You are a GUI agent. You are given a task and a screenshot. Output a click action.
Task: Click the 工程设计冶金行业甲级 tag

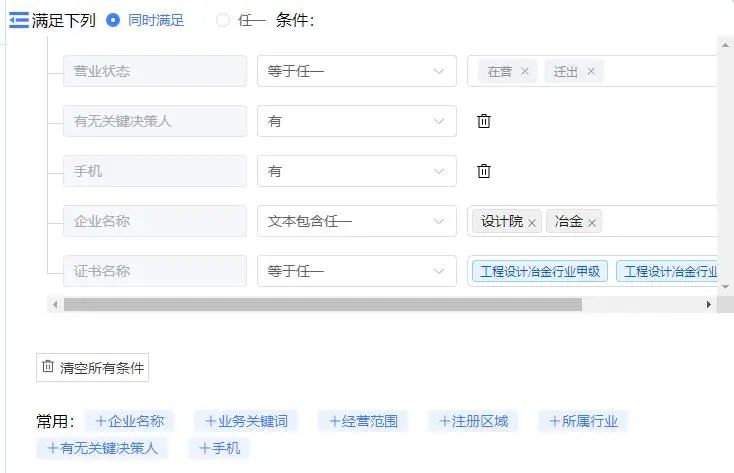click(540, 271)
